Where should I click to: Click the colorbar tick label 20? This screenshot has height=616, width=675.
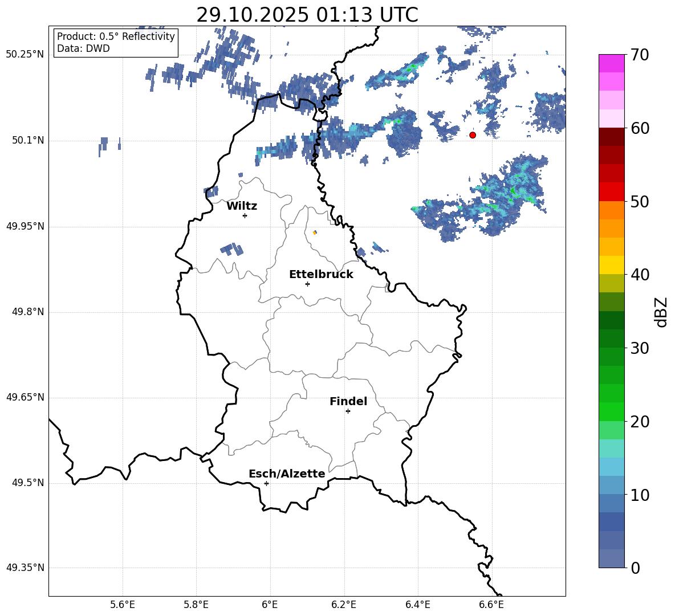click(x=640, y=421)
